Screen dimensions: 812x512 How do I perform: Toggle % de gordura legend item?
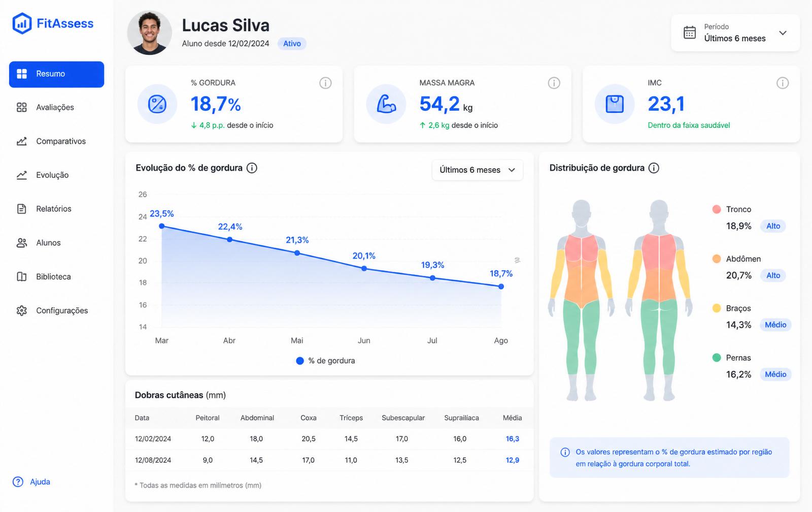tap(325, 361)
